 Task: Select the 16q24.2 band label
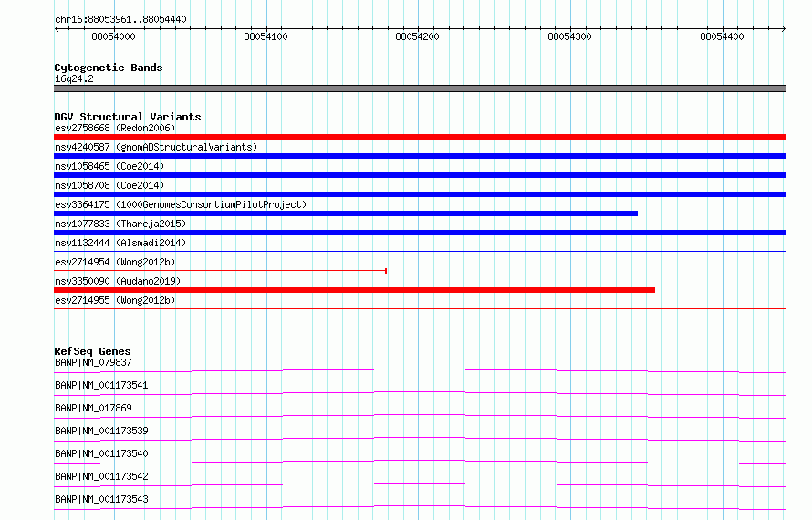point(74,78)
